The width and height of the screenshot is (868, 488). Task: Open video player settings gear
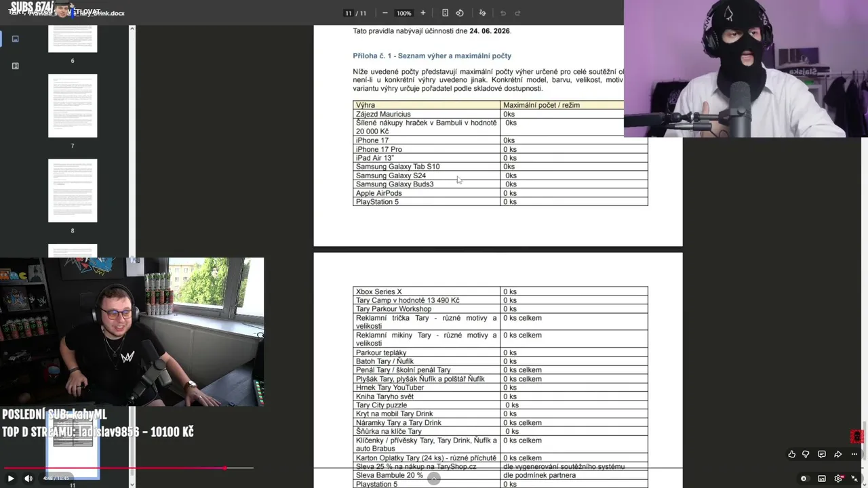[x=839, y=479]
